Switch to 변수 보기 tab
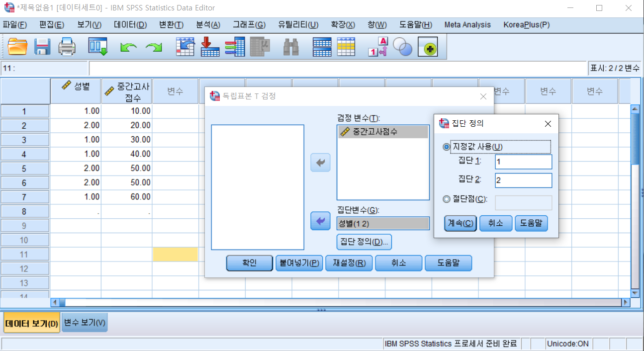644x351 pixels. (x=85, y=323)
